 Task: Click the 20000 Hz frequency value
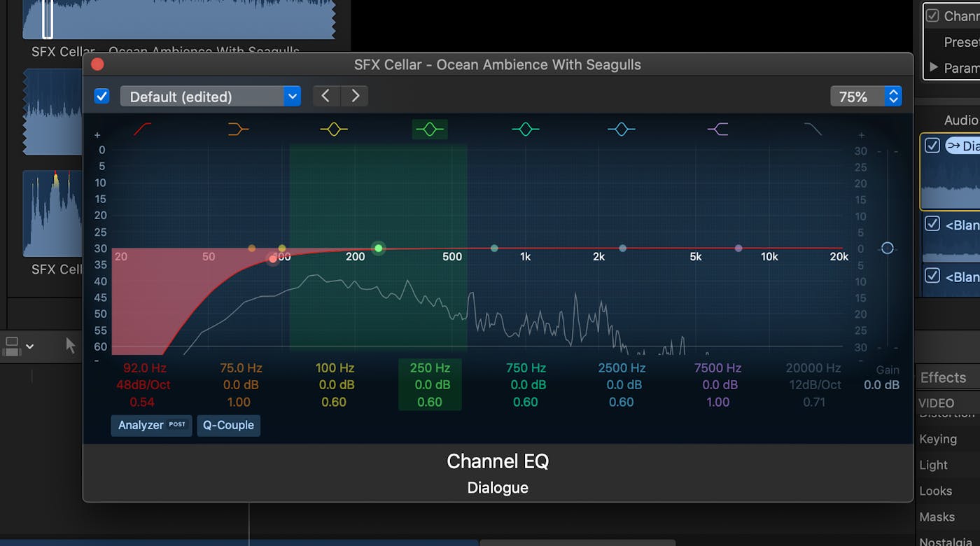pos(813,367)
